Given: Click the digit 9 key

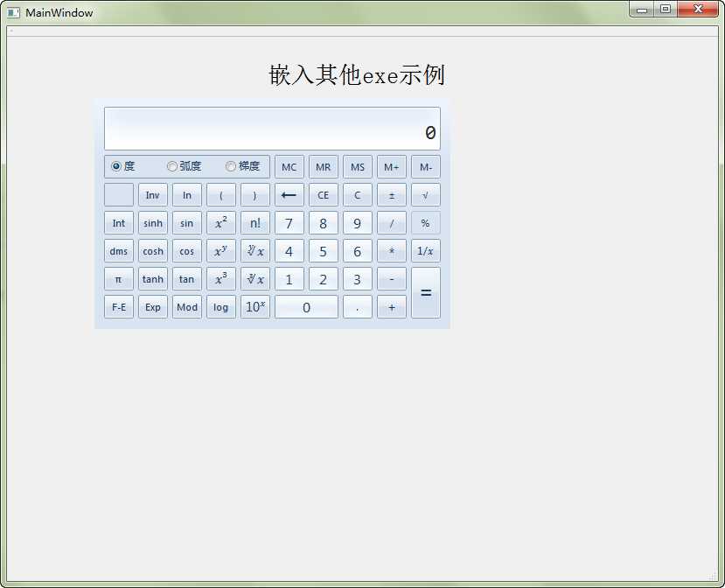Looking at the screenshot, I should [358, 223].
